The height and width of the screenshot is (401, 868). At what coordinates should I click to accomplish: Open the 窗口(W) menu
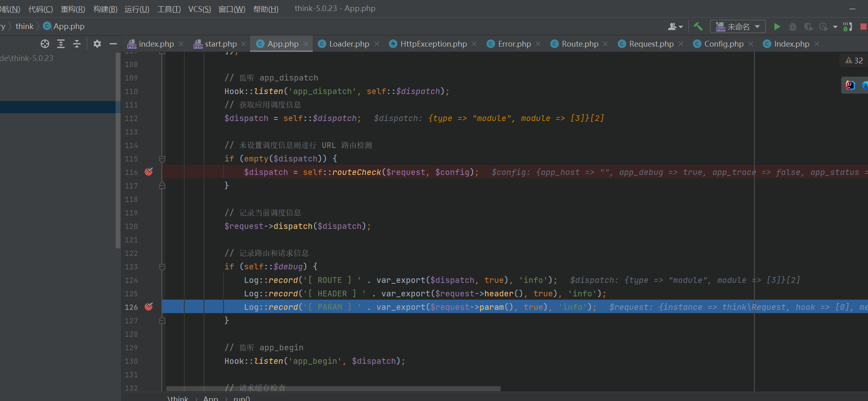[232, 9]
